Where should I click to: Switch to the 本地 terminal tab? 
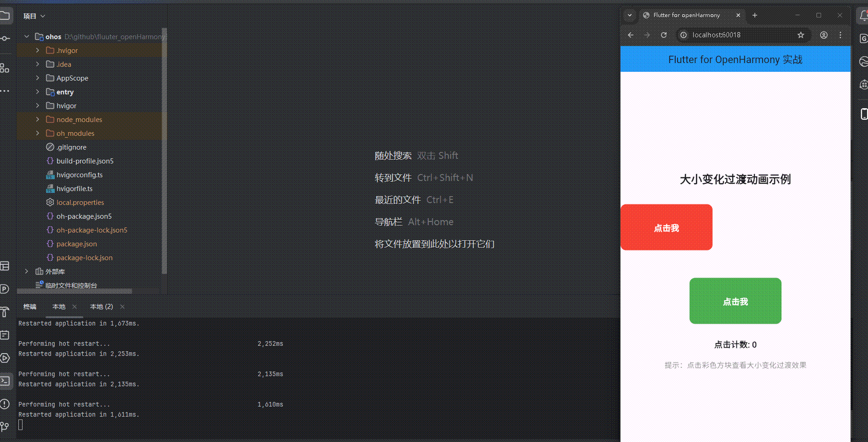[x=59, y=307]
